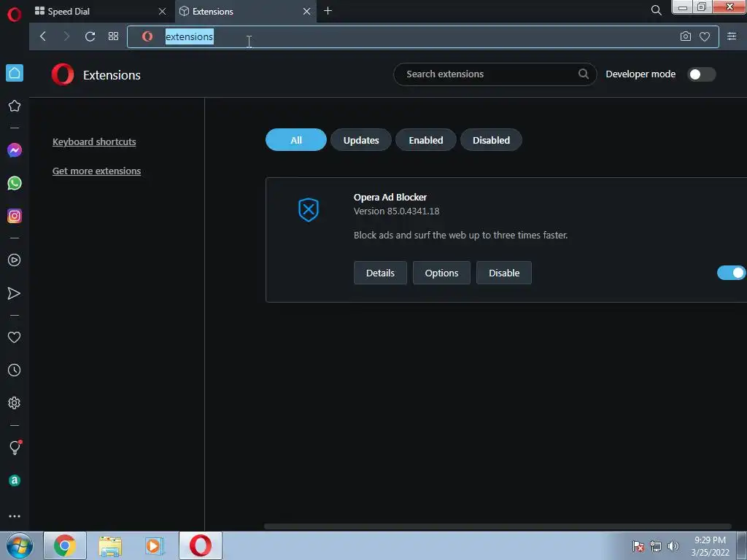This screenshot has height=560, width=747.
Task: Open the green 'a' sidebar icon
Action: (x=15, y=481)
